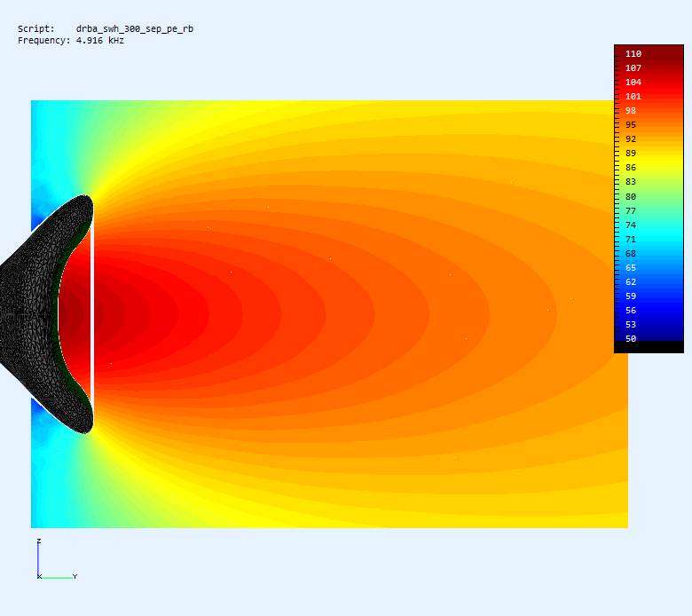Click the Y axis label of the orientation triad
Screen dimensions: 692x616
(x=75, y=577)
